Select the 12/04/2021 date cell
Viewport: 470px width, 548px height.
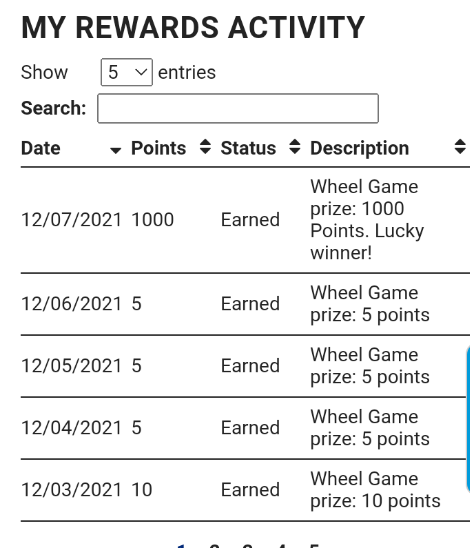[71, 428]
